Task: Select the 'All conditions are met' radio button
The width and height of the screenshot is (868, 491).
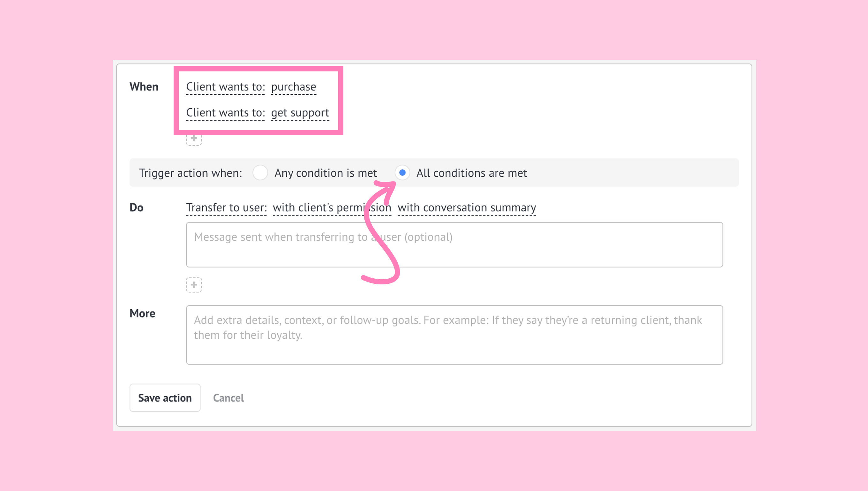Action: [x=402, y=173]
